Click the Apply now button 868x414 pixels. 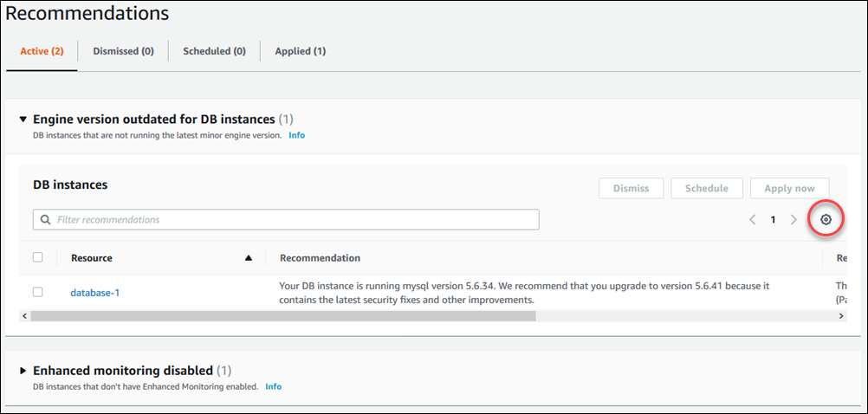click(x=789, y=188)
